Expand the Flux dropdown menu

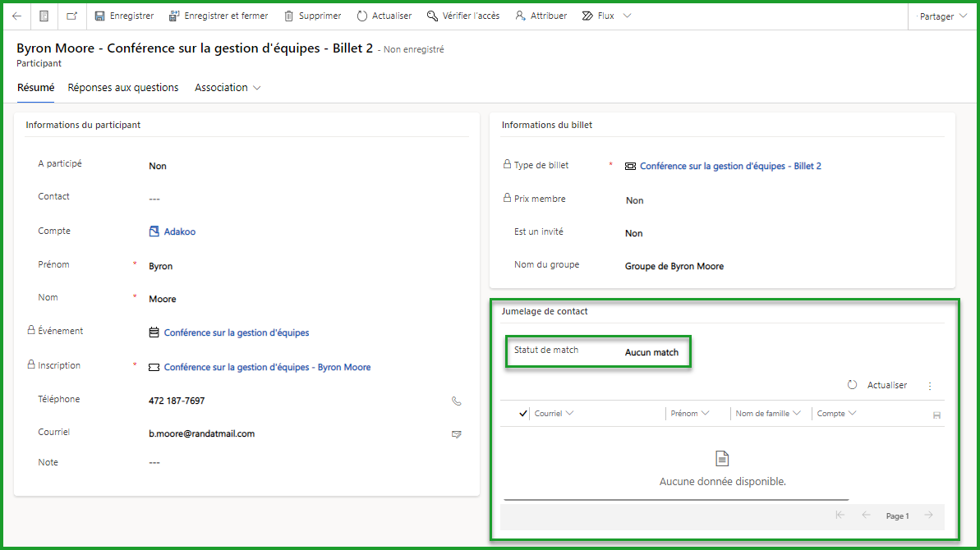click(x=606, y=16)
